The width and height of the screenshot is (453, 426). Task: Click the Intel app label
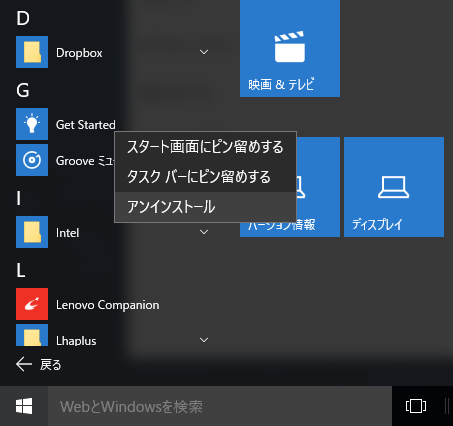click(x=67, y=233)
